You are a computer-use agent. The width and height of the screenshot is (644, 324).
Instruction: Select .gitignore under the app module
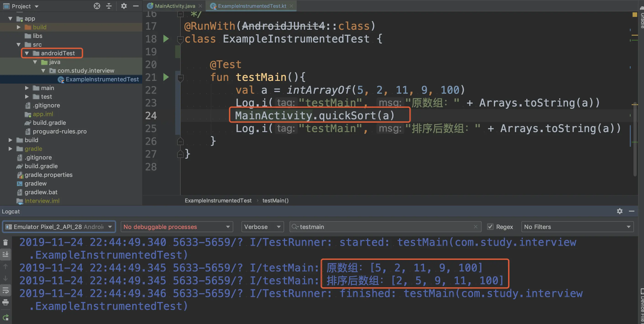[x=46, y=105]
